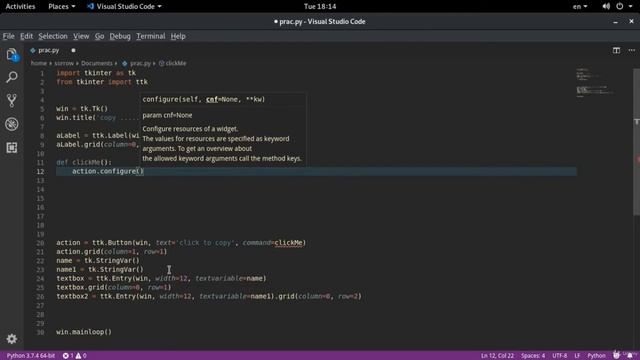The width and height of the screenshot is (640, 360).
Task: Split the editor to the right
Action: pyautogui.click(x=616, y=50)
